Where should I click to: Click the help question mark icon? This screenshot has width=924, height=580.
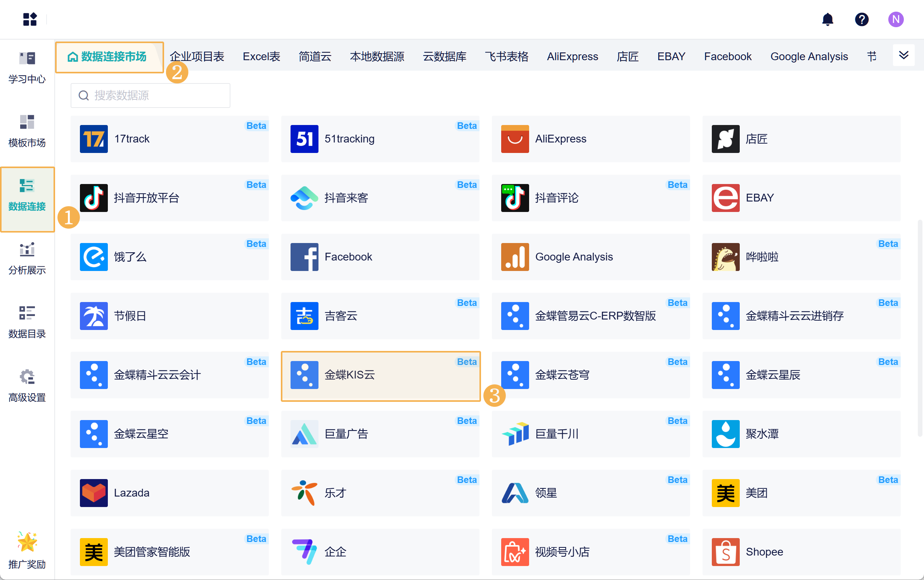[x=862, y=19]
